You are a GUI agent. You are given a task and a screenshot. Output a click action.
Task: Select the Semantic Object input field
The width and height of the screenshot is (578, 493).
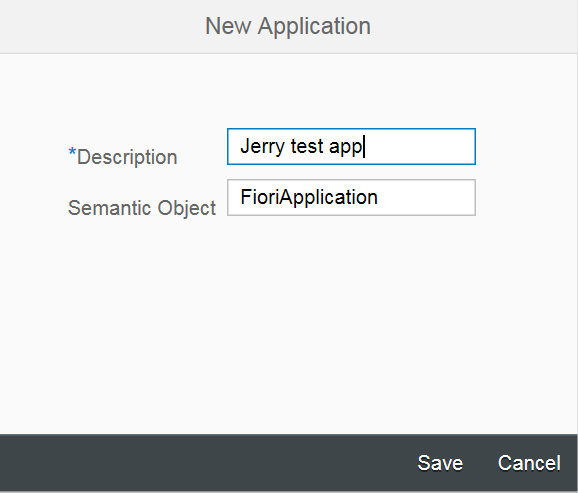[x=351, y=197]
